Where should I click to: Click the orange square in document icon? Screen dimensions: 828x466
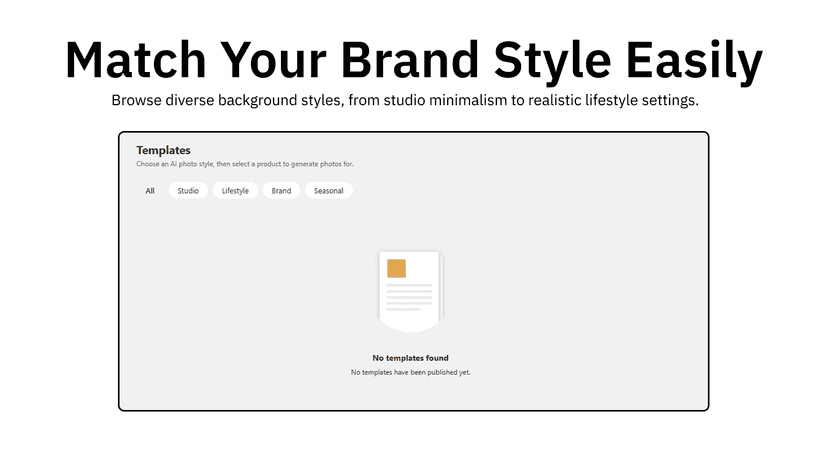click(397, 268)
